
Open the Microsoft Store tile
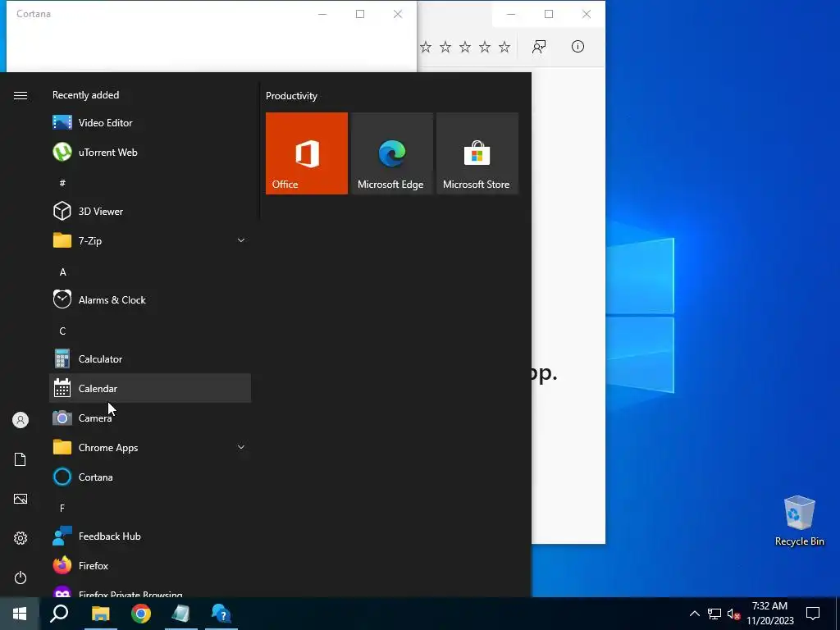(477, 153)
